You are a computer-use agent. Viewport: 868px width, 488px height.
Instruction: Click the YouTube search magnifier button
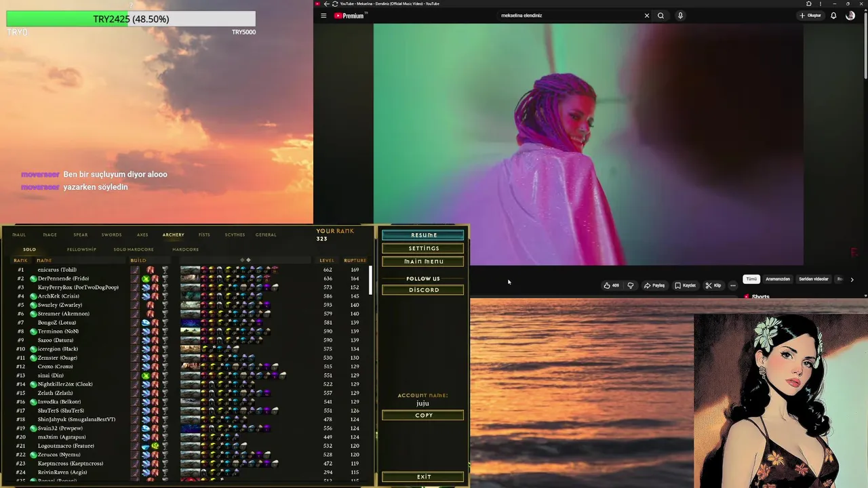(660, 16)
